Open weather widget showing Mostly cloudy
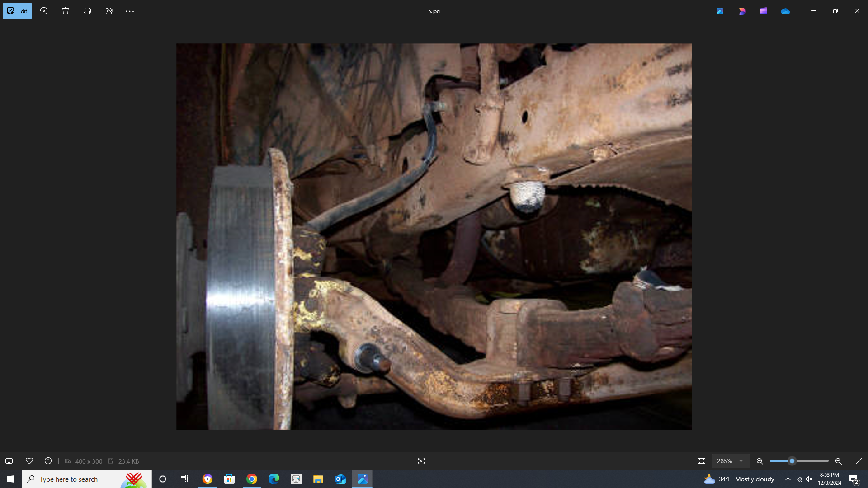Screen dimensions: 868x488 point(740,479)
